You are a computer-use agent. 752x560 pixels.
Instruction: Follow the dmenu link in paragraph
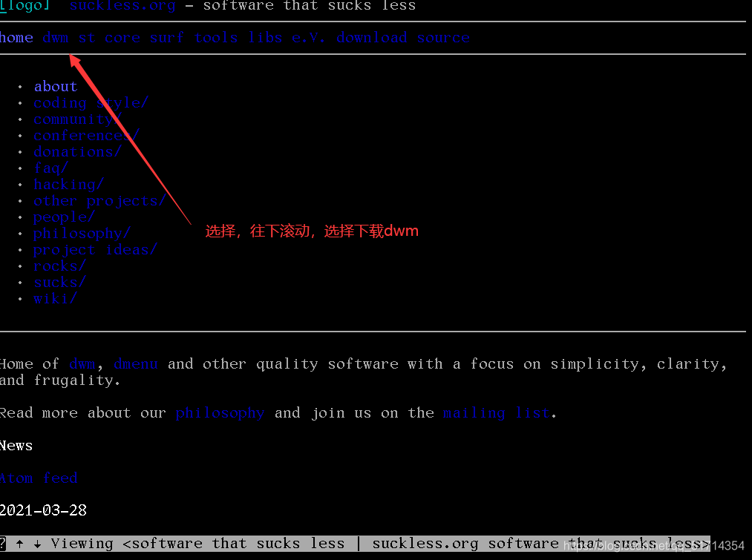point(136,363)
